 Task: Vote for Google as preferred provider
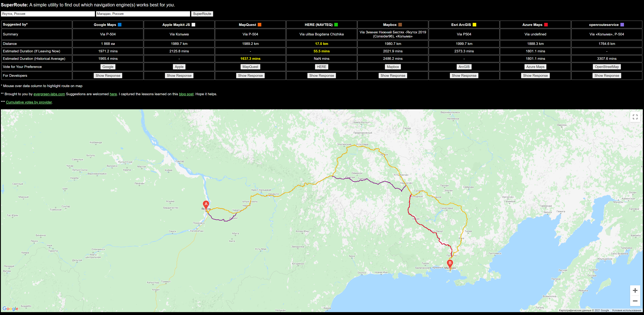click(108, 67)
